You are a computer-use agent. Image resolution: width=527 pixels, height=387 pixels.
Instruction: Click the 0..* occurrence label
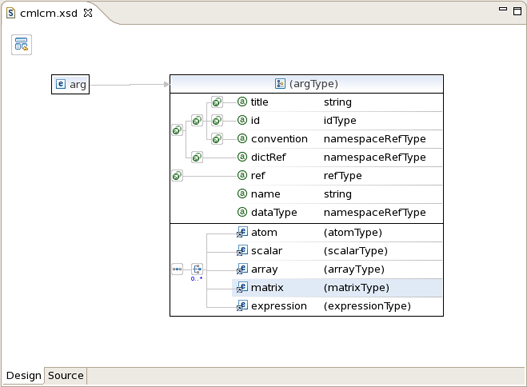tap(197, 279)
